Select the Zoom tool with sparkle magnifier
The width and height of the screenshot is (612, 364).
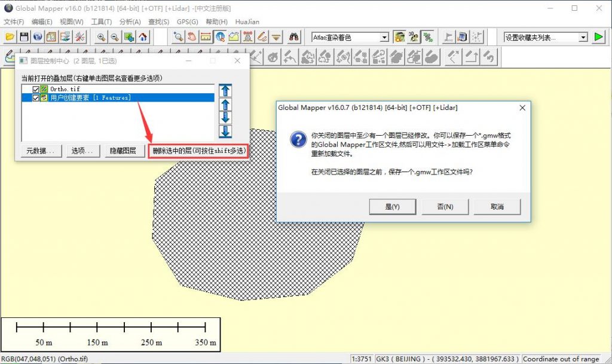pos(178,37)
